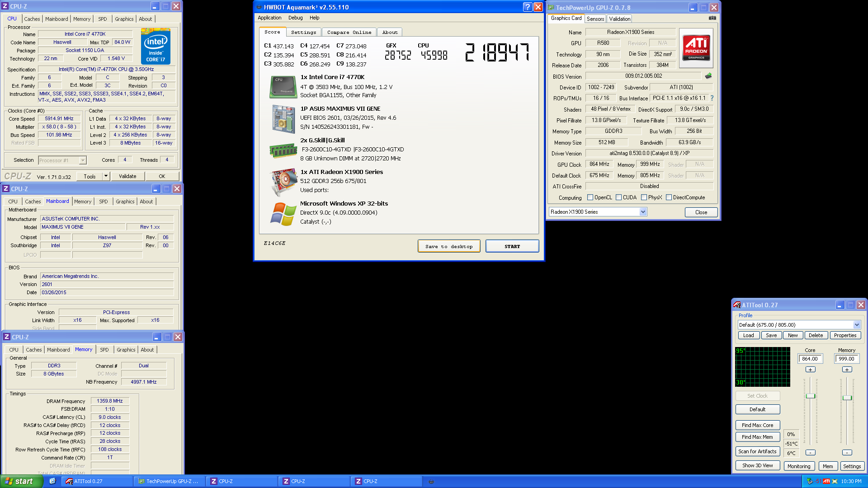Click the core clock minus button in ATITool
Image resolution: width=868 pixels, height=488 pixels.
811,452
